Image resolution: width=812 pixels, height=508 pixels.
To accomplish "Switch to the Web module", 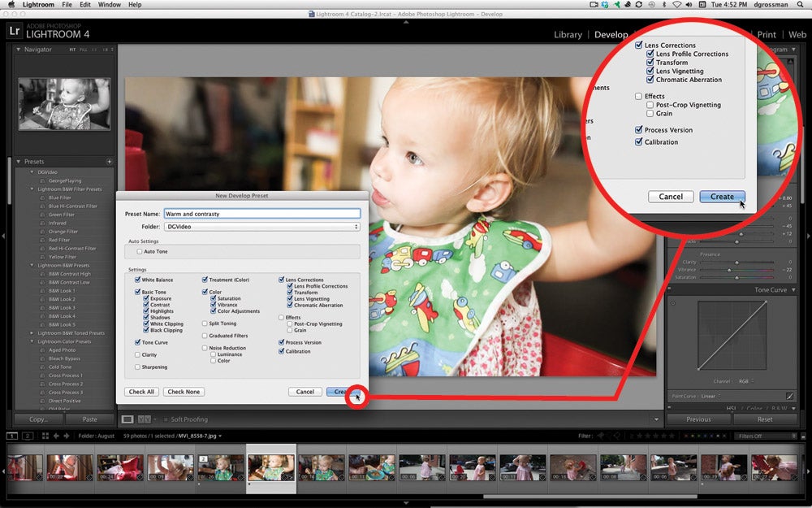I will 797,35.
